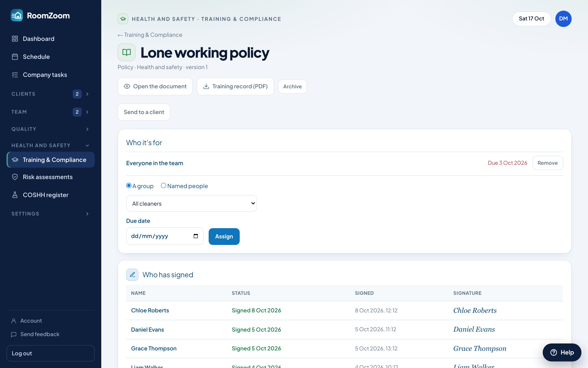Open Risk assessments menu item
Image resolution: width=588 pixels, height=368 pixels.
tap(51, 177)
